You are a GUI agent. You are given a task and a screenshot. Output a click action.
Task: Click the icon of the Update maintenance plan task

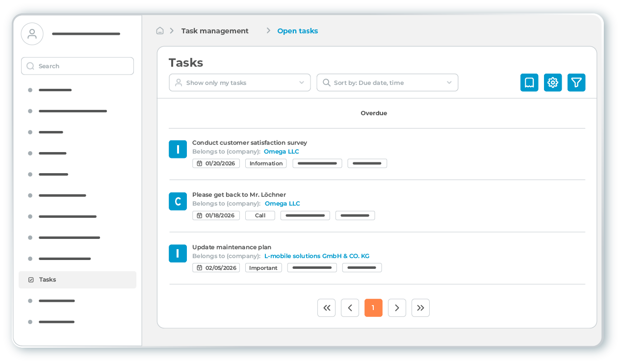pyautogui.click(x=178, y=254)
